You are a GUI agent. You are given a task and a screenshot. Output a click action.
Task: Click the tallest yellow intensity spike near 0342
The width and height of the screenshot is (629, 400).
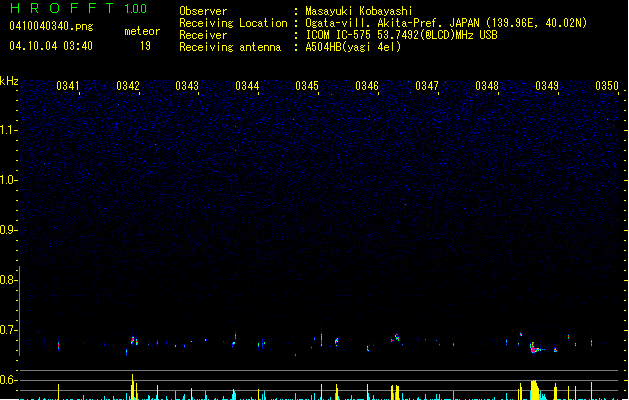132,387
